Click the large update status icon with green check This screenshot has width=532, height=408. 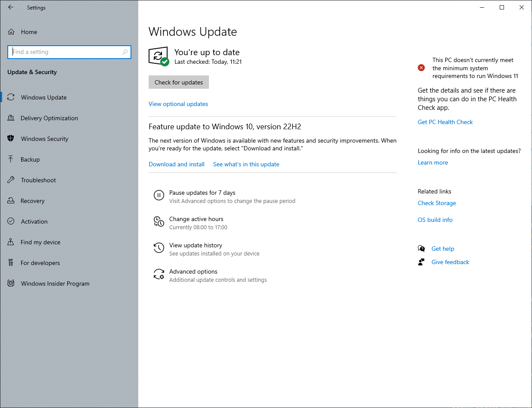pos(159,56)
